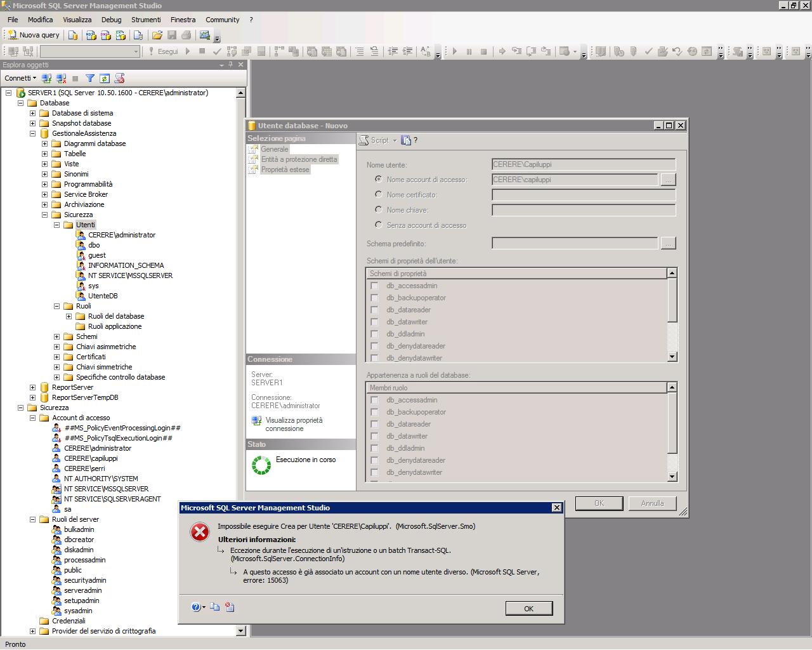
Task: Click scroll down arrow in Schemi di proprietà list
Action: [672, 357]
